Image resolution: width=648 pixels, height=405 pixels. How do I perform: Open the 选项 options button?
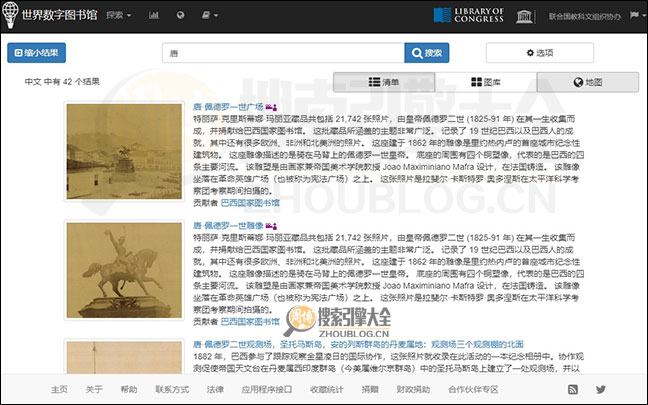click(540, 53)
